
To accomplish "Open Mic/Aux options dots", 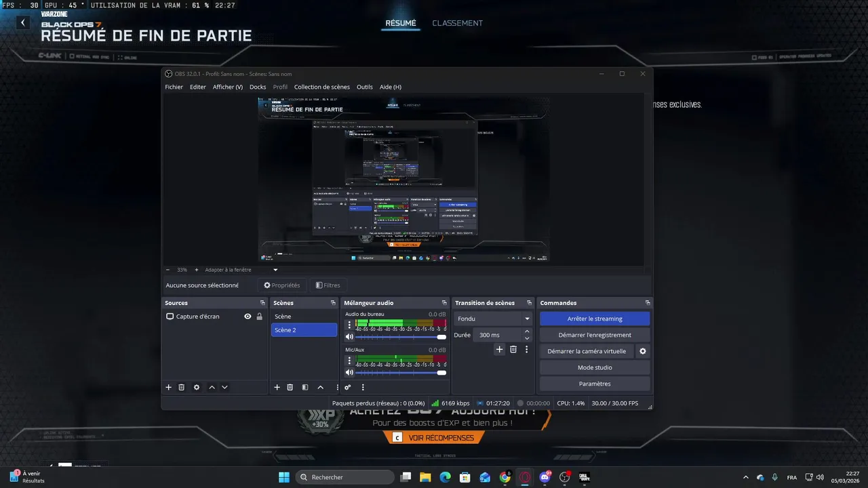I will (350, 361).
